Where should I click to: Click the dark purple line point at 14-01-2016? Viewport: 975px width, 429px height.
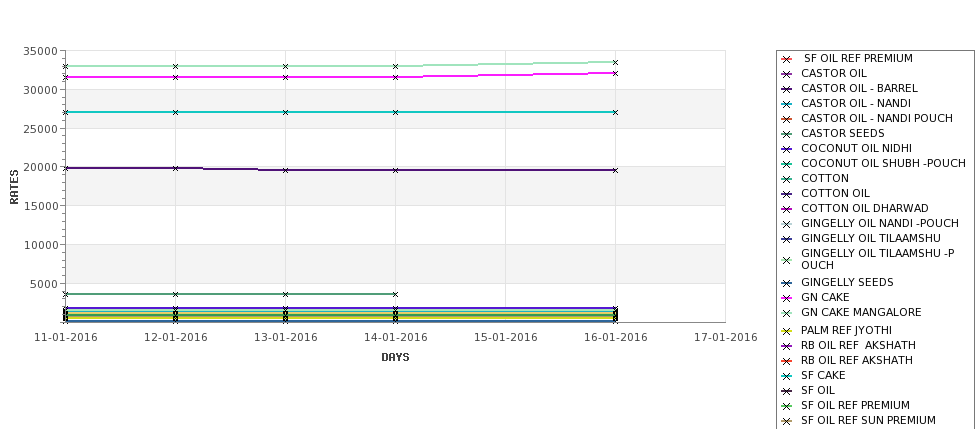[x=395, y=170]
